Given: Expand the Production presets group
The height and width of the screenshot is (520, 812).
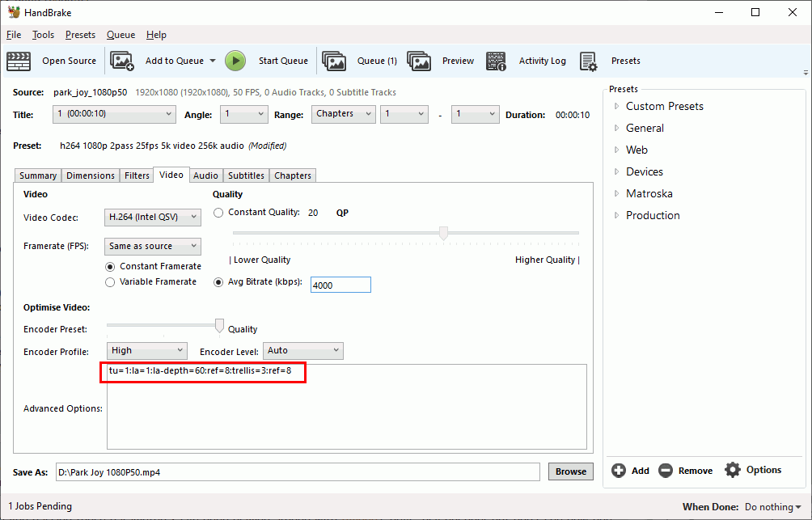Looking at the screenshot, I should click(x=616, y=215).
